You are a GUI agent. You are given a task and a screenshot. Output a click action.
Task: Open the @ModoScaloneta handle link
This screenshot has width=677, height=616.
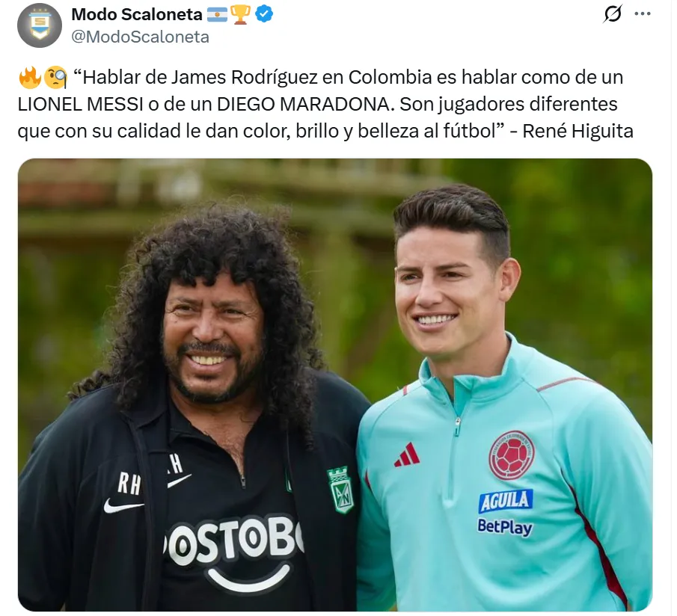140,37
